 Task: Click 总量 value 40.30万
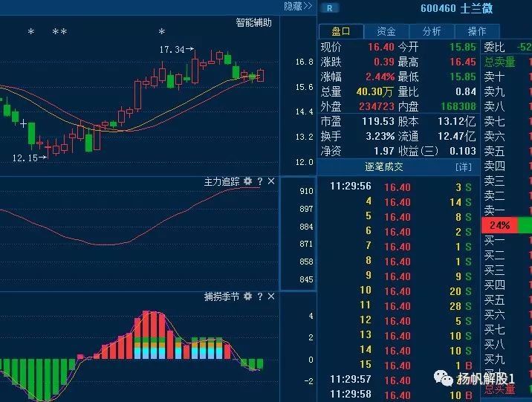pos(374,91)
